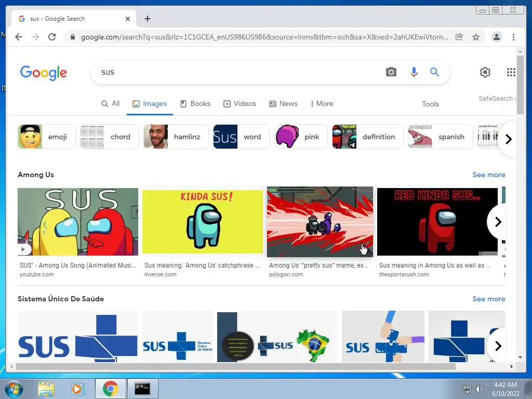Open the polygon.com Among Us image
The image size is (532, 399).
click(320, 221)
